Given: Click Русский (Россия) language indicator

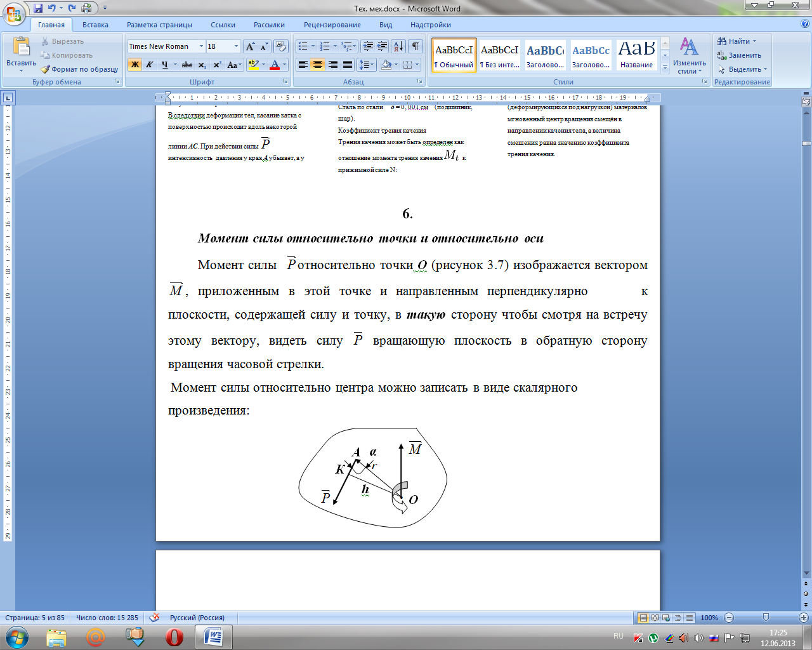Looking at the screenshot, I should (x=197, y=618).
